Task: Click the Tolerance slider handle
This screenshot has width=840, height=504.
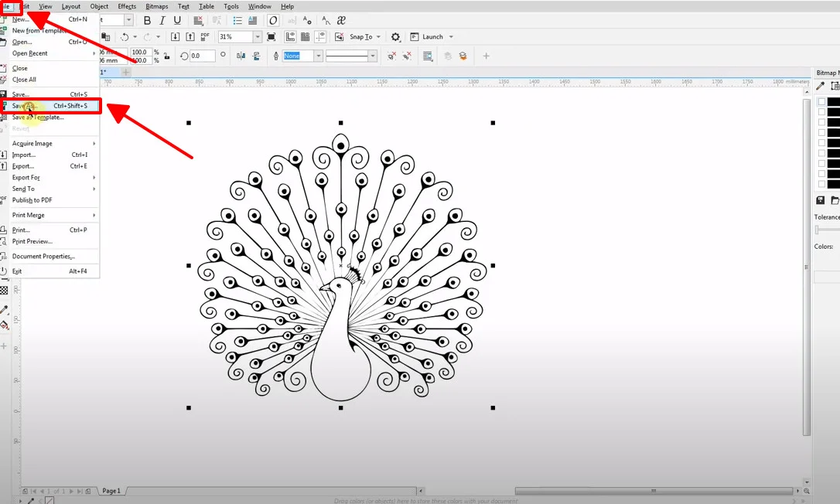Action: click(x=817, y=230)
